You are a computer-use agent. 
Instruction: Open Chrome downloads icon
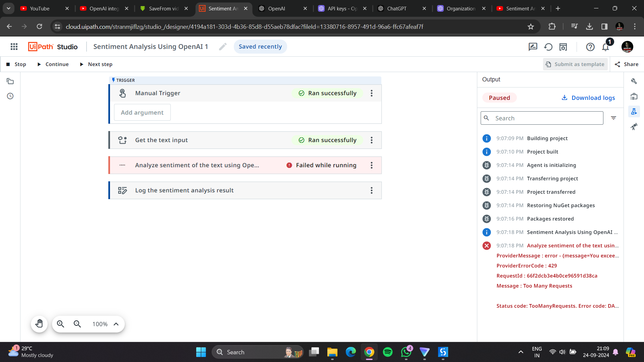[x=589, y=26]
